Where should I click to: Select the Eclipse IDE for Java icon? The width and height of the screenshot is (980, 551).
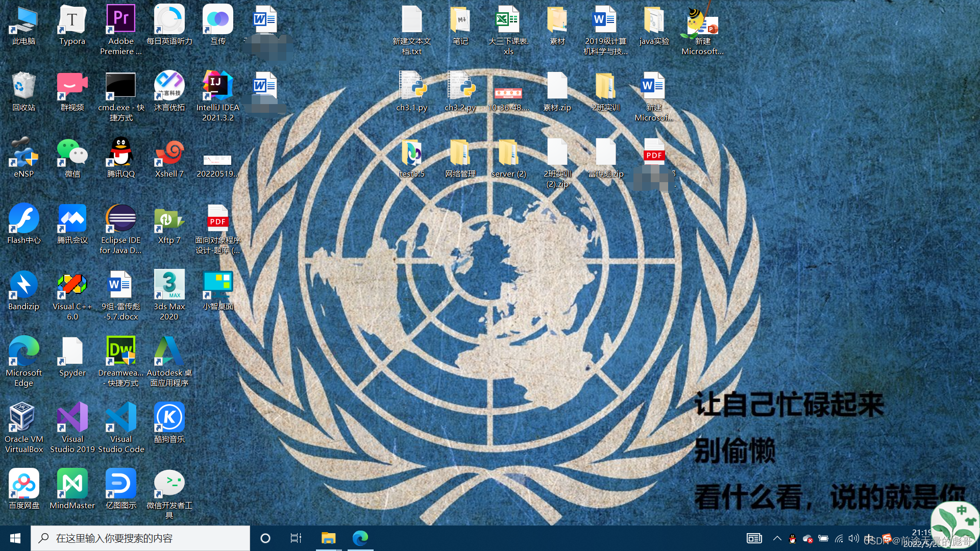[121, 219]
